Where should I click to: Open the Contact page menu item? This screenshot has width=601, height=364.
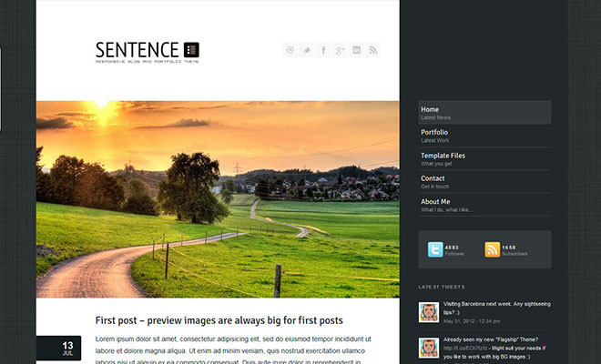[484, 182]
